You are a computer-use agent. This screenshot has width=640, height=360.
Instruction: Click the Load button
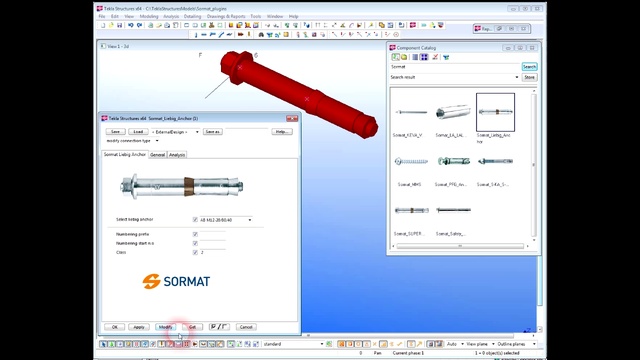pyautogui.click(x=138, y=132)
